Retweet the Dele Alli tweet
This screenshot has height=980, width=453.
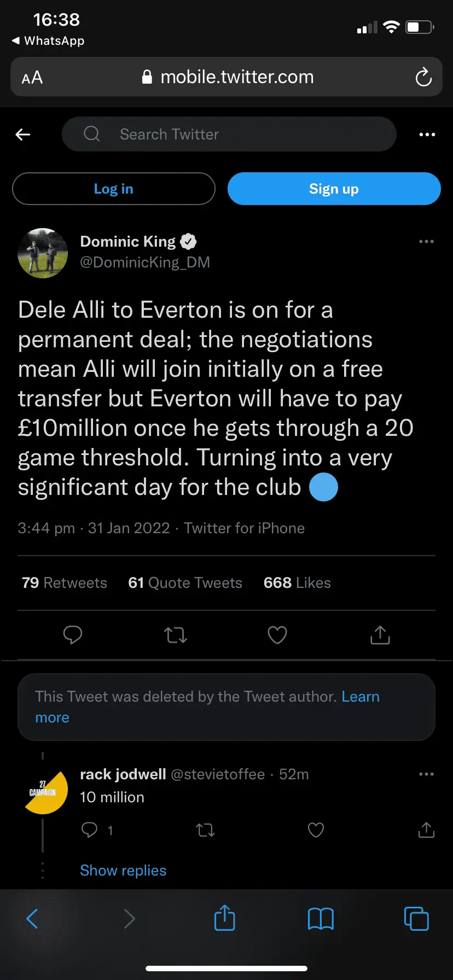(x=176, y=635)
